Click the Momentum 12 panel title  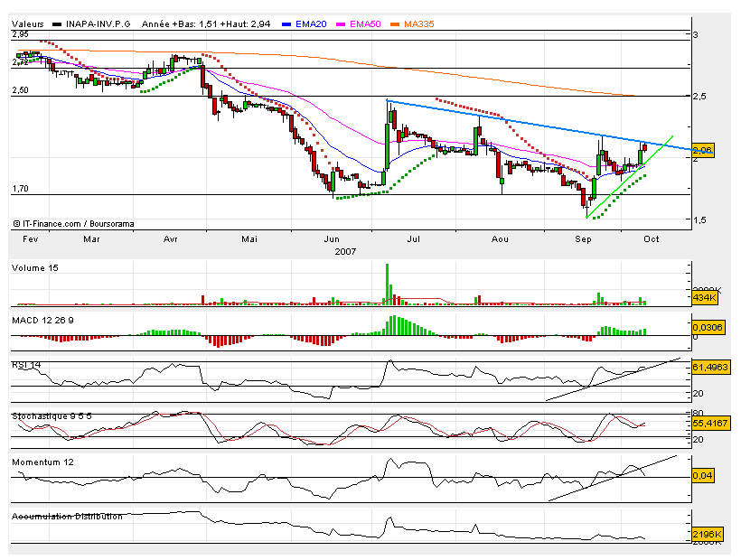[43, 462]
